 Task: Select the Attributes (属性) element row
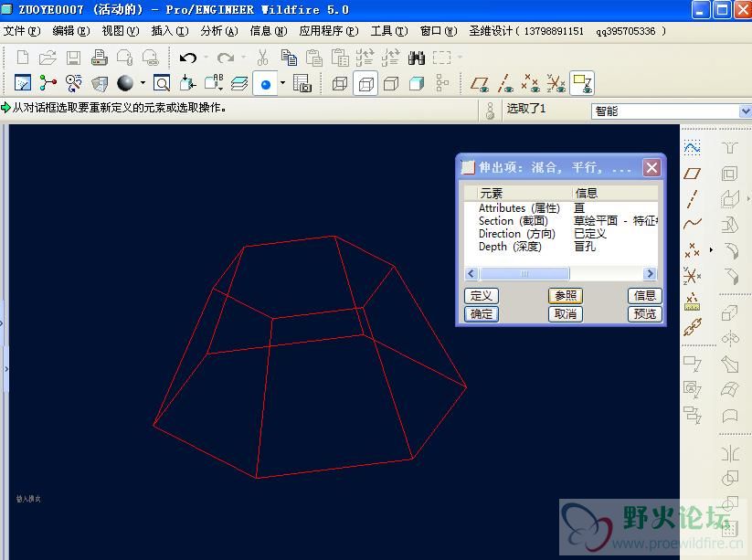tap(561, 208)
